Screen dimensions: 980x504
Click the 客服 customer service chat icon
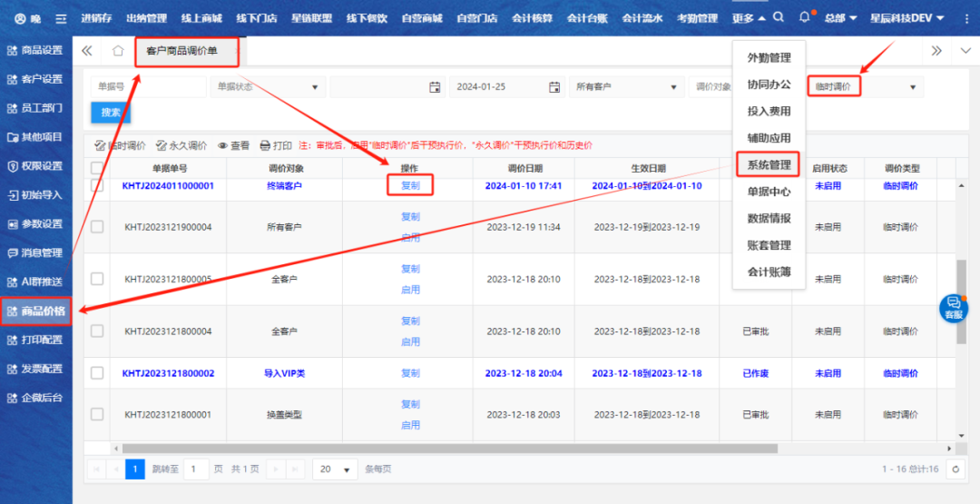tap(953, 307)
